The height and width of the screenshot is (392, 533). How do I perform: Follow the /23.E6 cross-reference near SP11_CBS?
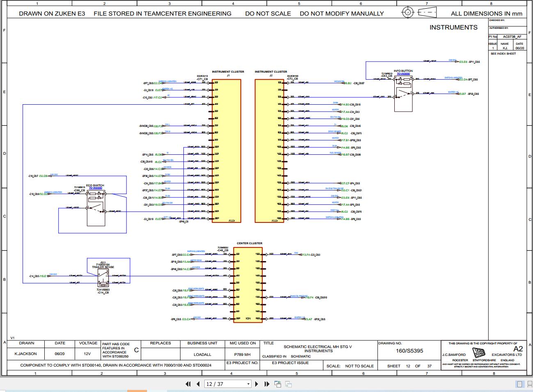463,62
